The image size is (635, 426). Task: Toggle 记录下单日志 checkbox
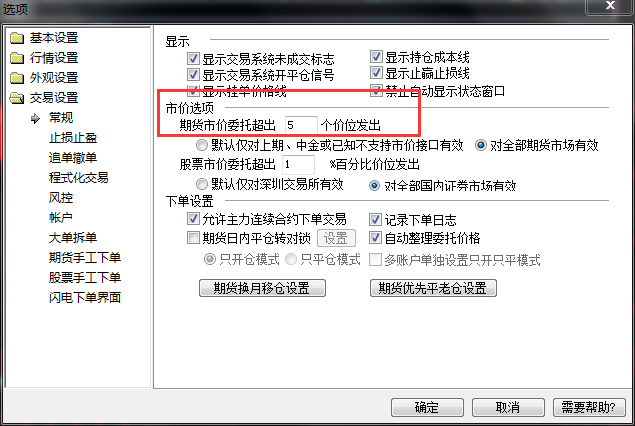coord(375,219)
